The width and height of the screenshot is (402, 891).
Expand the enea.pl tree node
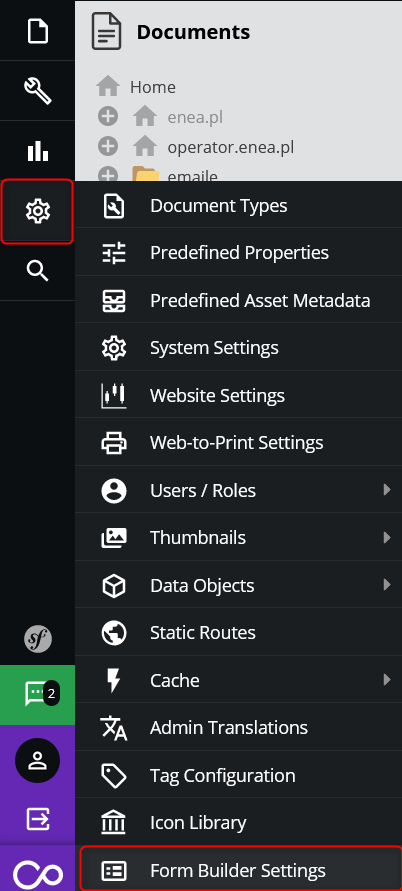(108, 117)
